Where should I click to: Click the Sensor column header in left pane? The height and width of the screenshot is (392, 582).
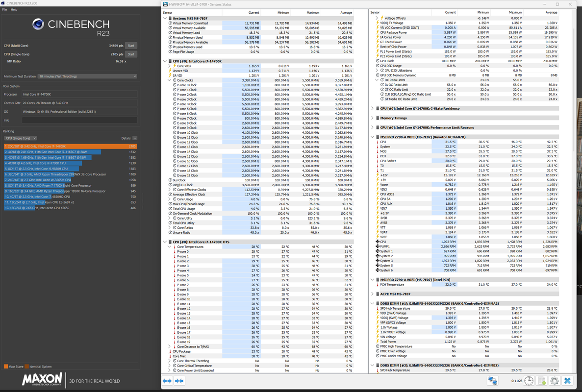(x=168, y=13)
